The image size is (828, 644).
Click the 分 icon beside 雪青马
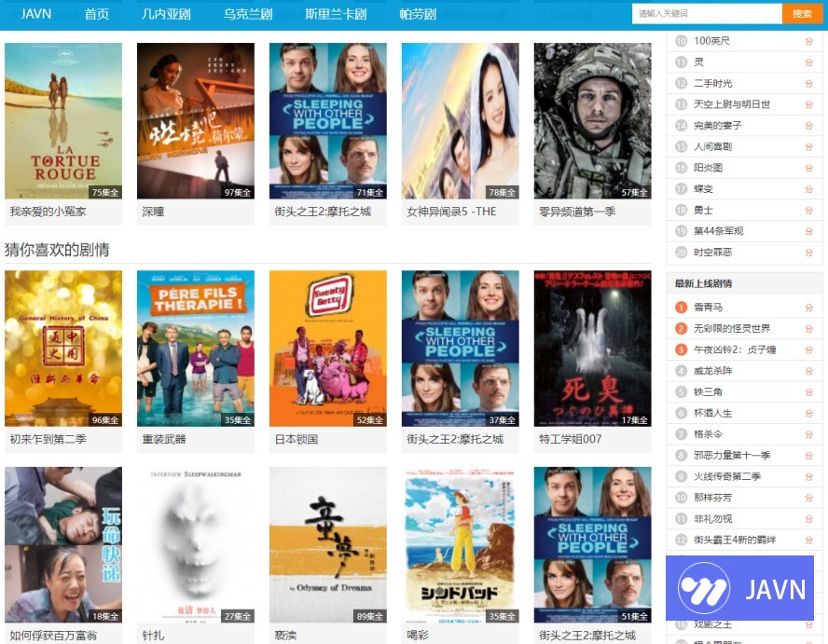click(x=808, y=308)
